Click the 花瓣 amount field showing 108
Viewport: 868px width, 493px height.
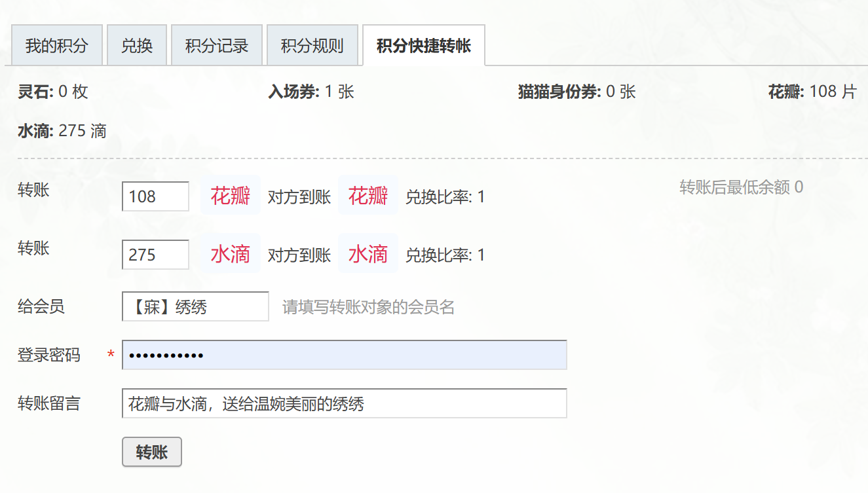155,196
